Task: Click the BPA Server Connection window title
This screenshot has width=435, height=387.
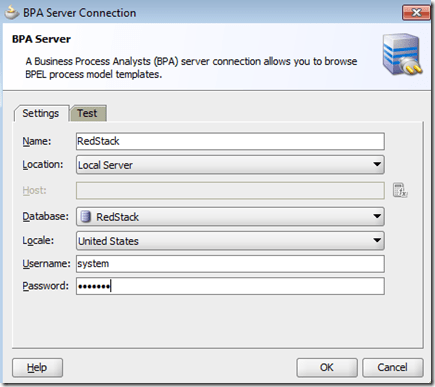Action: [x=80, y=13]
